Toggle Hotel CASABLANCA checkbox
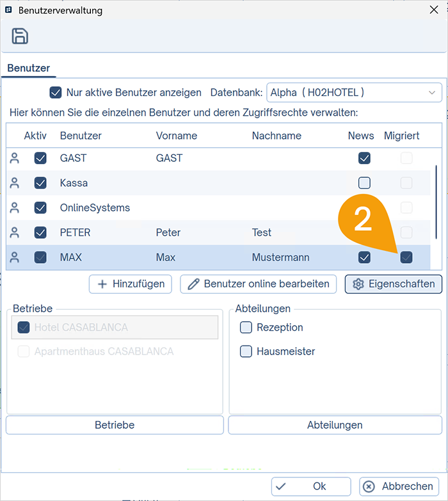Screen dimensions: 448x501 [x=24, y=328]
